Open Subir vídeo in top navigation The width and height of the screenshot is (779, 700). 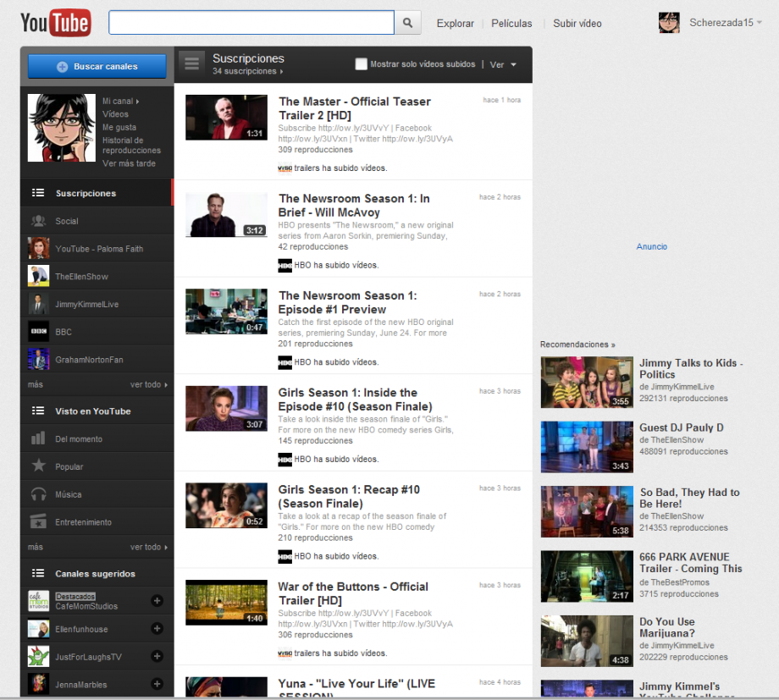[x=577, y=24]
